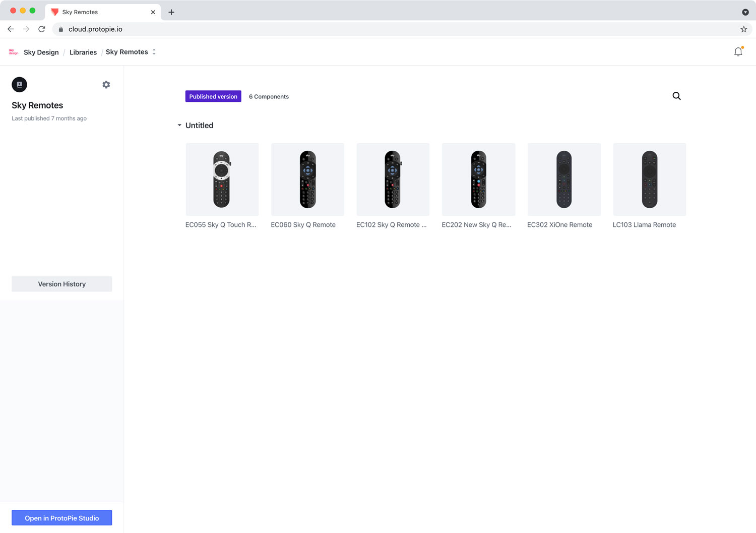Go forward with browser forward arrow
This screenshot has width=756, height=533.
26,29
